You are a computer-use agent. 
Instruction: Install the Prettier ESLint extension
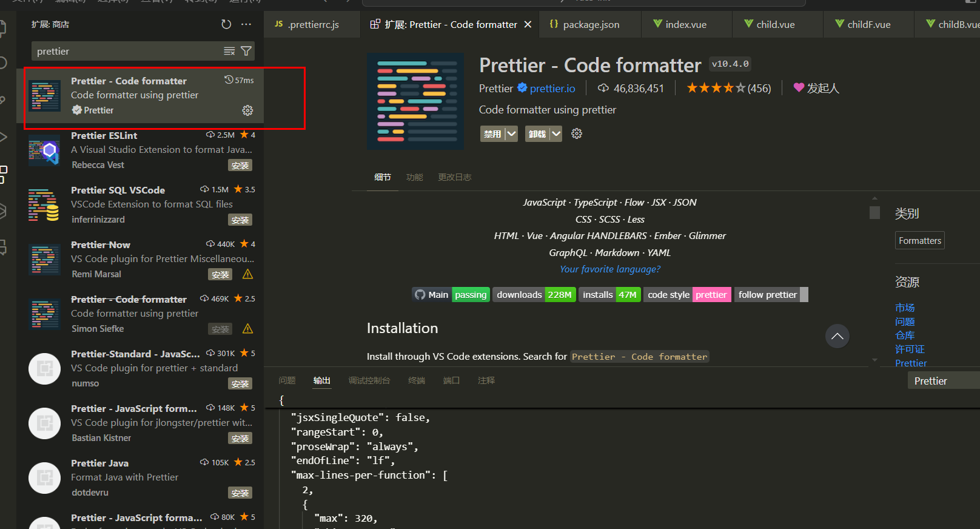[240, 165]
